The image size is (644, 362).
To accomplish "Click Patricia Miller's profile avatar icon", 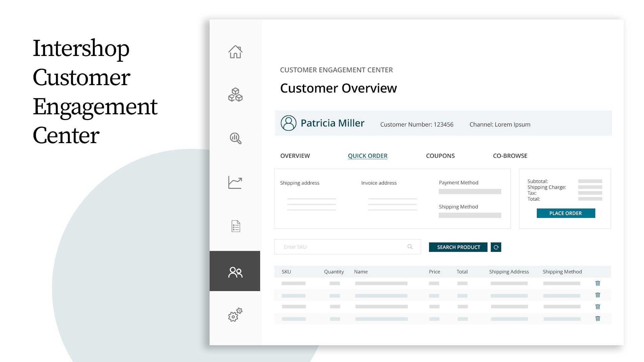I will click(x=288, y=123).
